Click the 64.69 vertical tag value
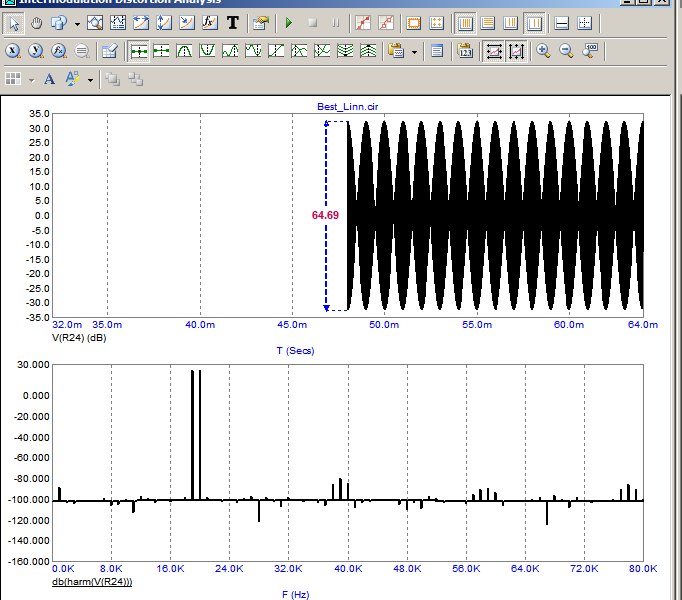 325,215
